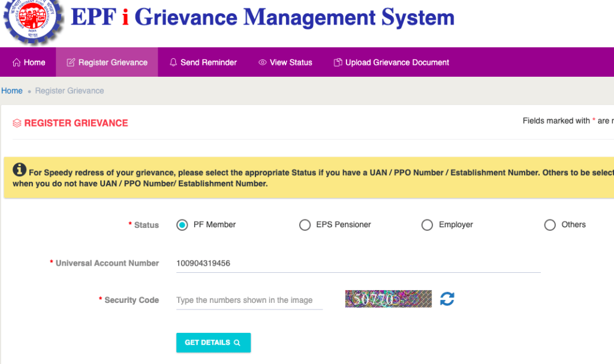Screen dimensions: 614x364
Task: Click the 'For Speedy redress' notice text
Action: pos(313,178)
